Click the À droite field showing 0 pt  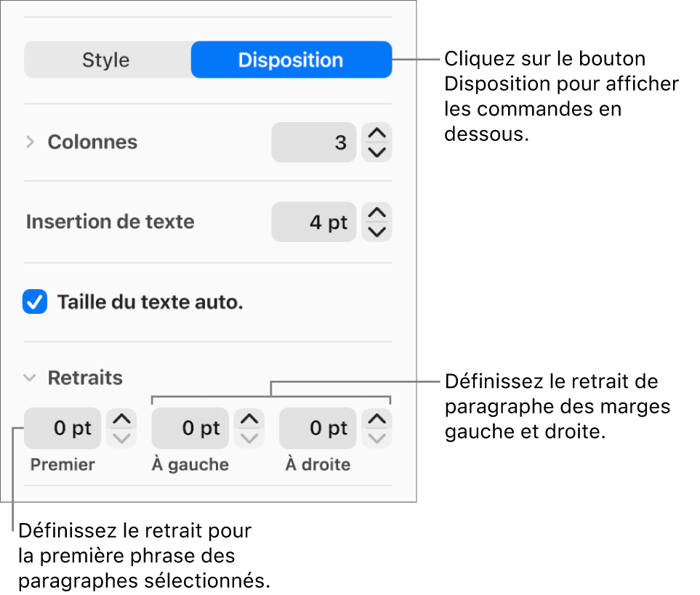pyautogui.click(x=318, y=428)
